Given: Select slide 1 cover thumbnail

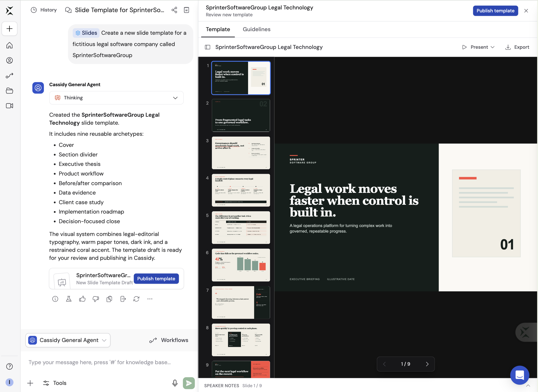Looking at the screenshot, I should 241,78.
